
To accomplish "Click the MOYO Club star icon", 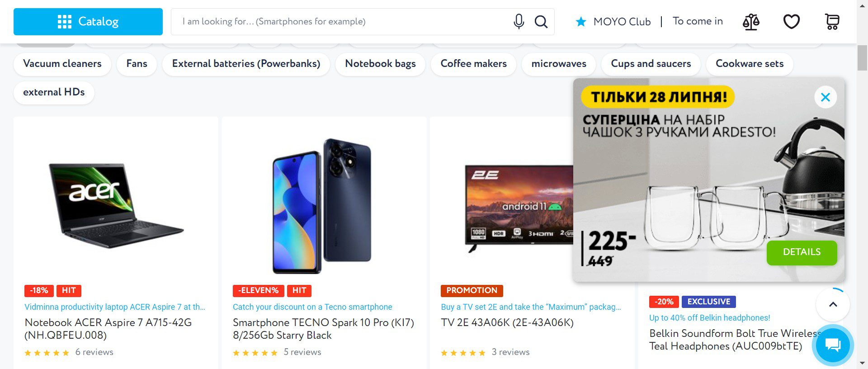I will coord(581,21).
